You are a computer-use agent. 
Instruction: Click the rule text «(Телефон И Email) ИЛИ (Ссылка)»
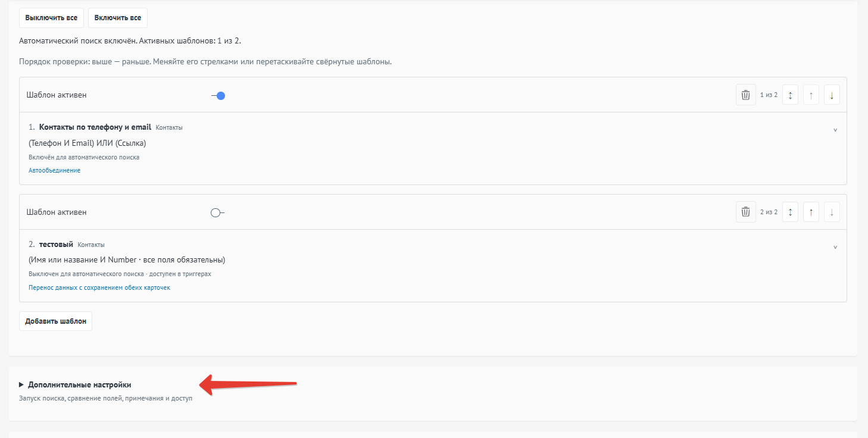[87, 143]
